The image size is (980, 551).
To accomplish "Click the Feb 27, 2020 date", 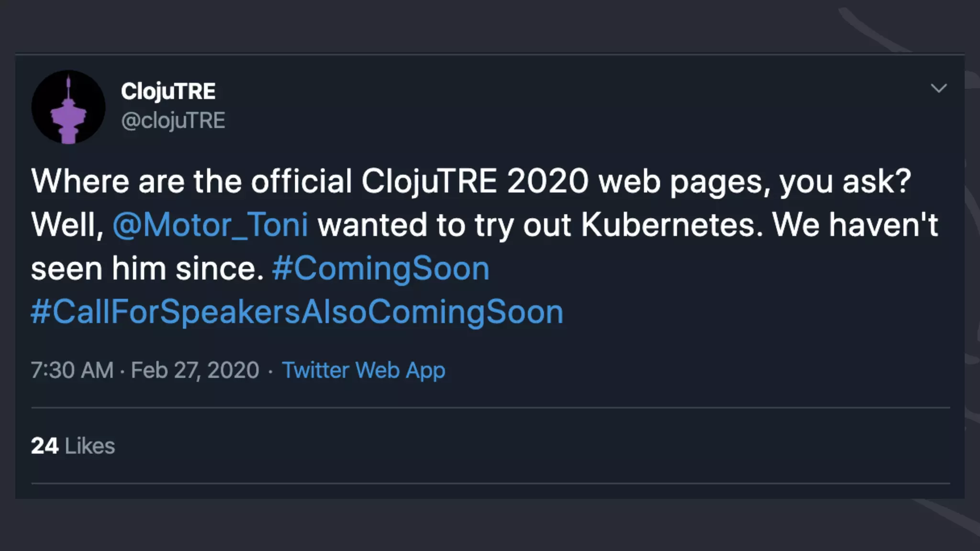I will [x=195, y=370].
